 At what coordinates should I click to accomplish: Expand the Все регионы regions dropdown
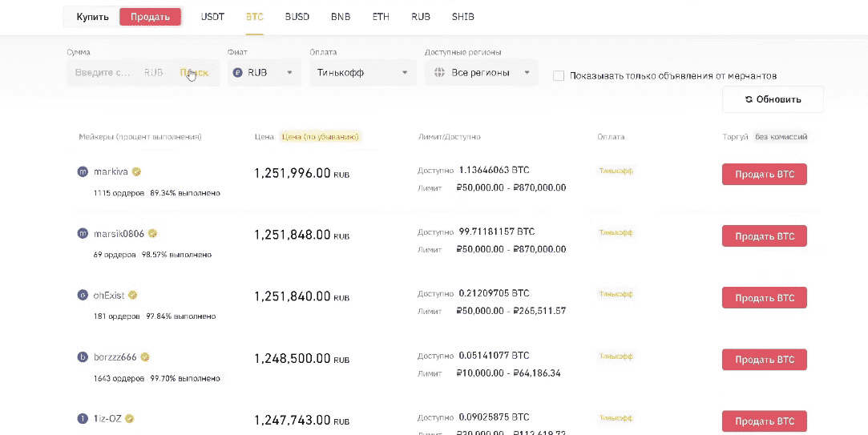coord(481,72)
